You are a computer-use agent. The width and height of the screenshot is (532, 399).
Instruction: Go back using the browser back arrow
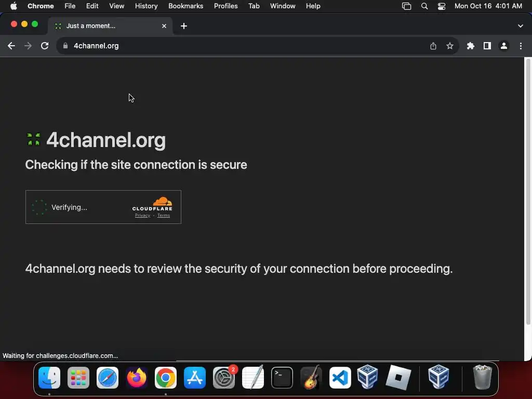pyautogui.click(x=11, y=46)
